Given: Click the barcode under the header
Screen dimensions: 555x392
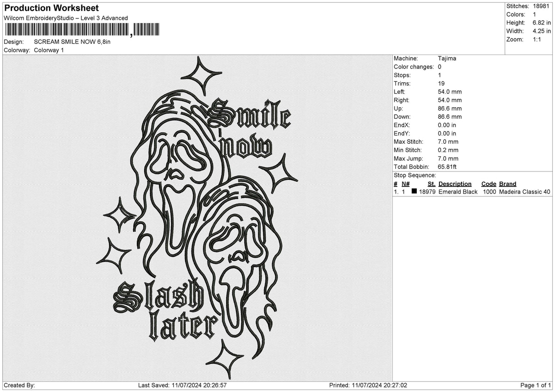Looking at the screenshot, I should tap(82, 30).
